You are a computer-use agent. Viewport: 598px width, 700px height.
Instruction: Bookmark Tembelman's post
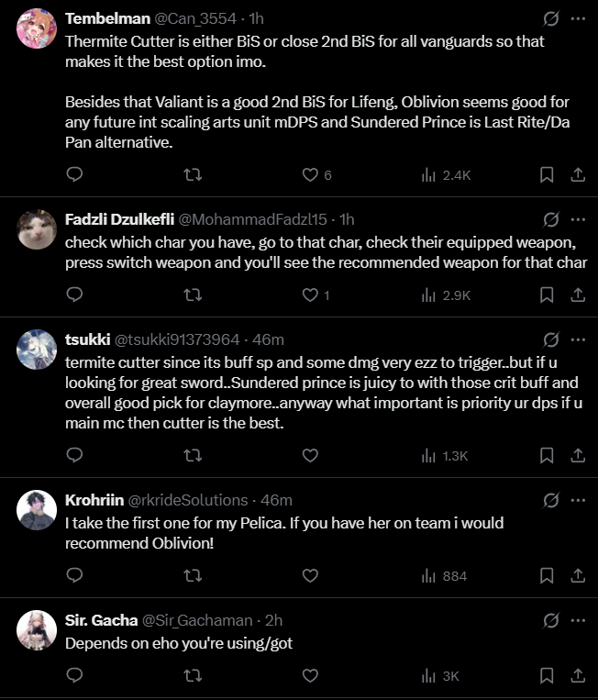[x=547, y=174]
